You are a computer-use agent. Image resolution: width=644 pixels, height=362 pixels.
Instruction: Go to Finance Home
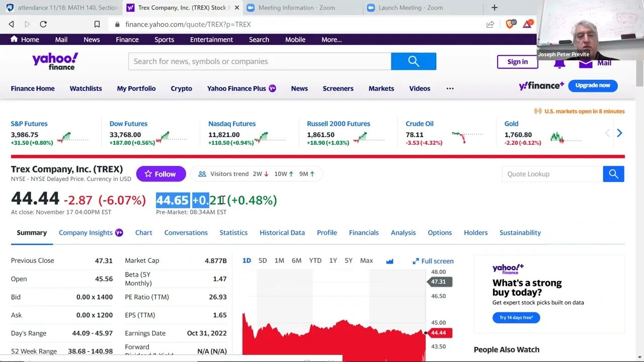point(33,88)
